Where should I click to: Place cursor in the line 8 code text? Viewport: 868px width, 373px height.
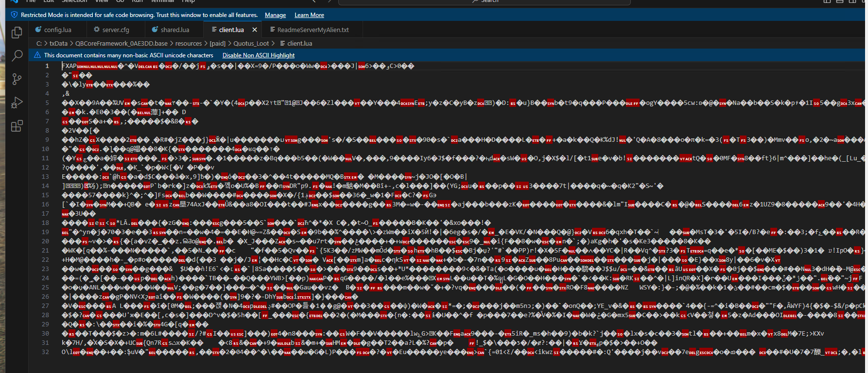click(x=81, y=131)
